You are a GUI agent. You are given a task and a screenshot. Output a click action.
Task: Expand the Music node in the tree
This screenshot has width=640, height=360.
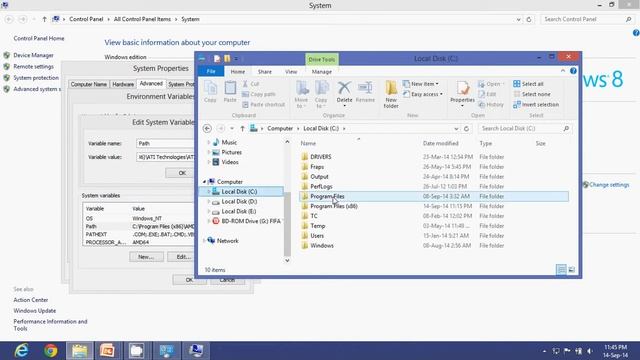[x=209, y=142]
